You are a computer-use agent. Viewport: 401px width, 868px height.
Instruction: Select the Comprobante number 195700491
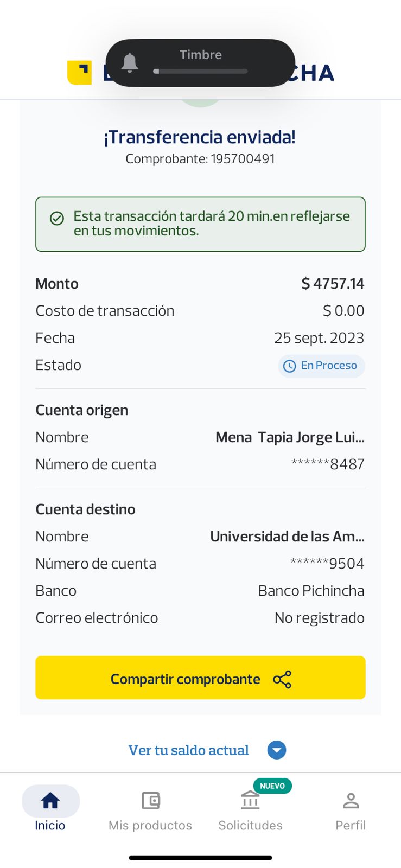click(x=243, y=159)
